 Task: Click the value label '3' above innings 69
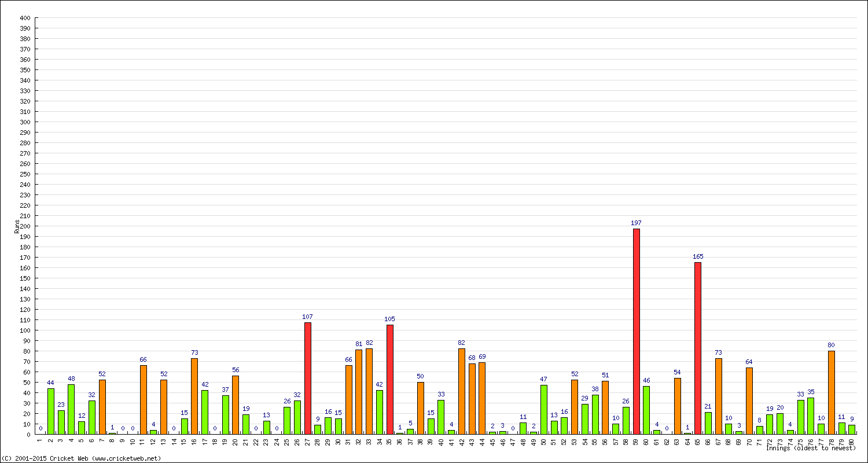tap(739, 425)
